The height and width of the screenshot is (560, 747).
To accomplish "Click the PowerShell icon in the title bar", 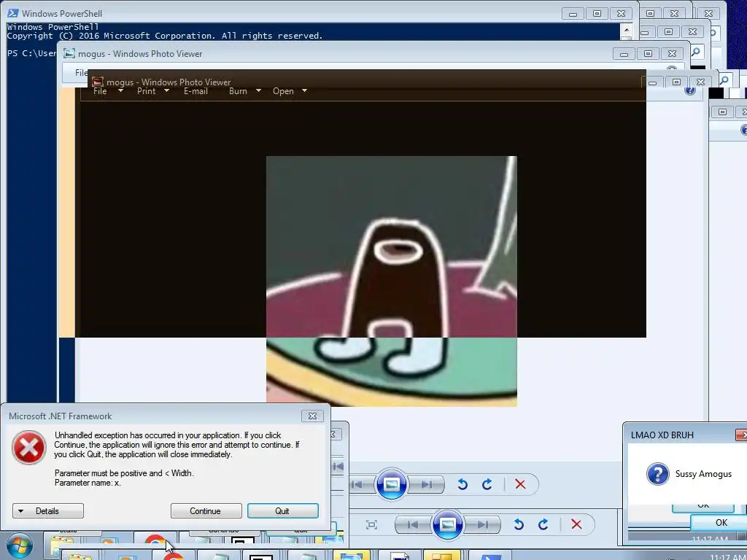I will coord(13,13).
